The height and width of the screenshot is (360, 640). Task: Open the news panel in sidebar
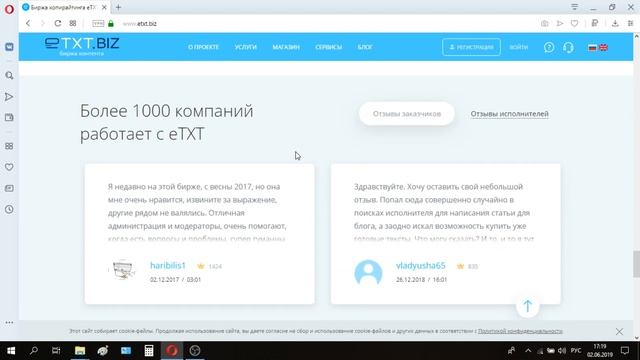coord(9,188)
